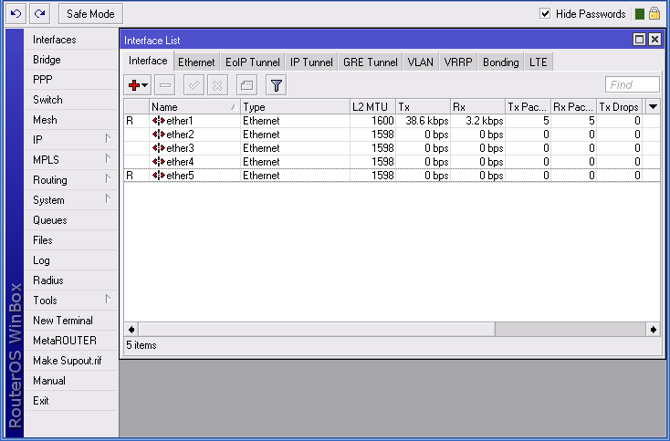Click the Redo arrow icon
670x441 pixels.
coord(39,14)
